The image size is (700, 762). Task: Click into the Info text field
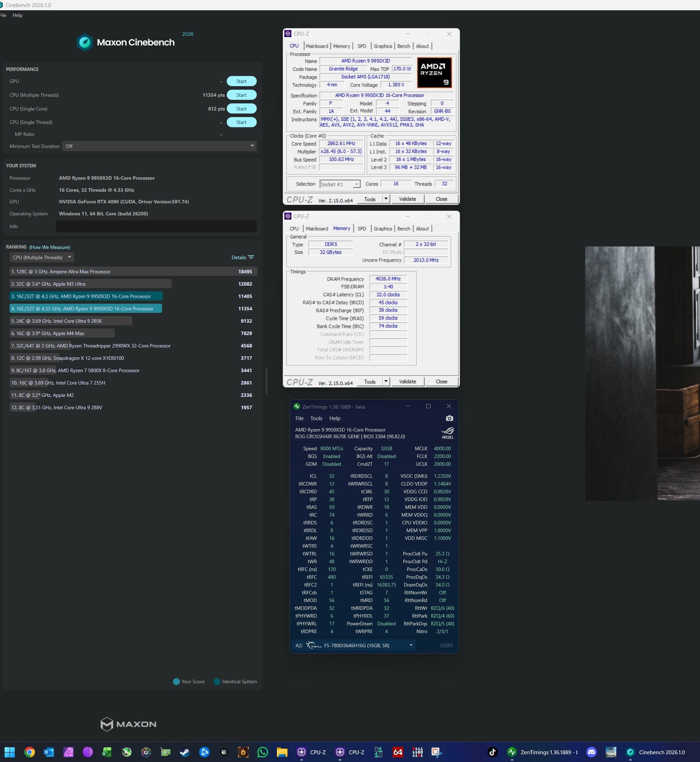click(x=156, y=226)
